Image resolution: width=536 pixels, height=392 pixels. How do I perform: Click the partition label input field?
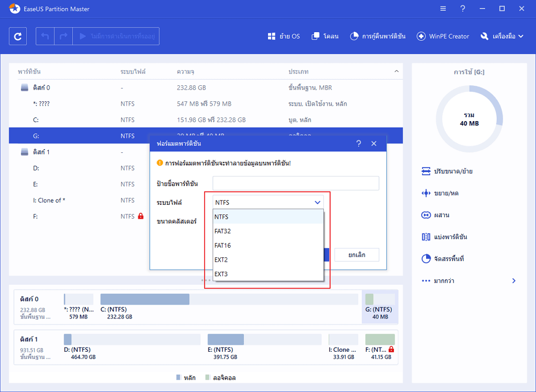(296, 183)
